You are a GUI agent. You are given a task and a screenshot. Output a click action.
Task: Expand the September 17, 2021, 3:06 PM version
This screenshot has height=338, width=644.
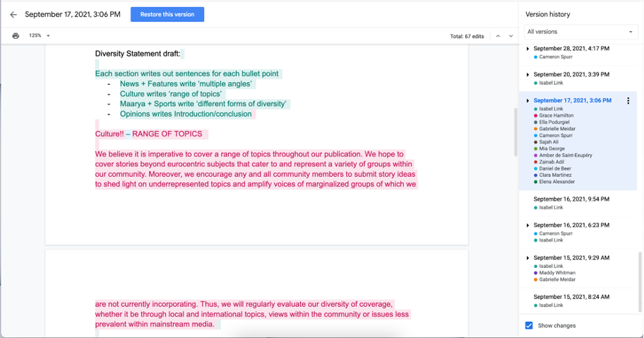[527, 100]
